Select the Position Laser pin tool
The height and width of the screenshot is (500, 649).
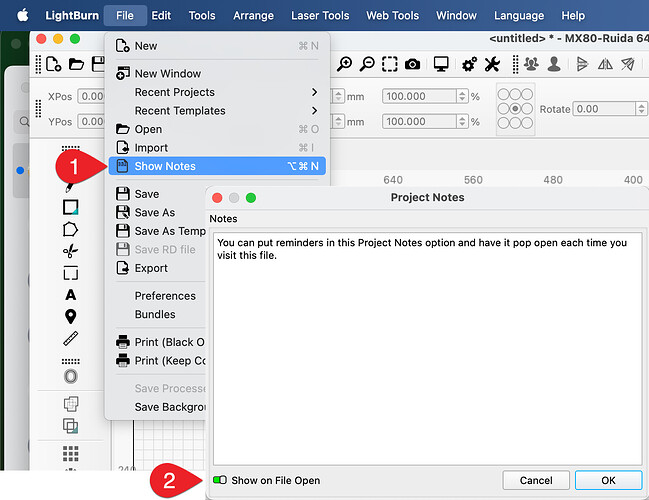tap(70, 317)
